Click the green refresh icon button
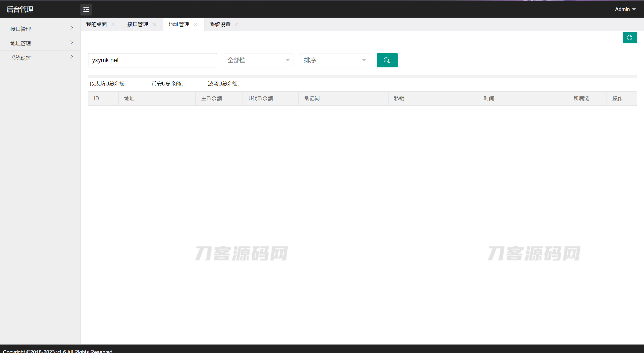This screenshot has width=644, height=353. tap(630, 38)
